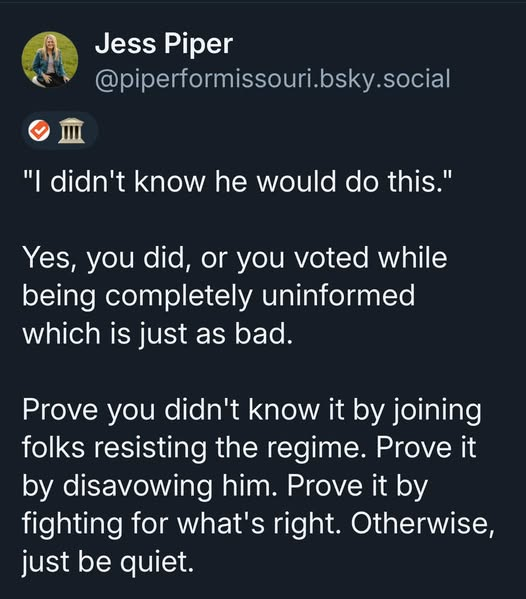Select the classical building label icon
This screenshot has width=526, height=599.
click(71, 131)
